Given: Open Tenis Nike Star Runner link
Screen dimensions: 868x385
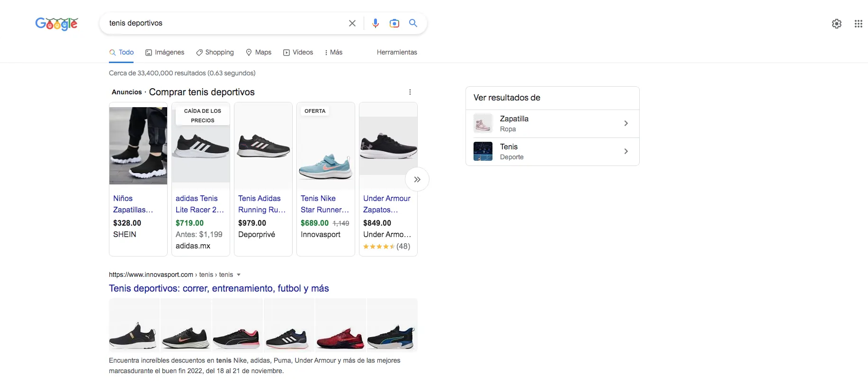Looking at the screenshot, I should tap(325, 204).
